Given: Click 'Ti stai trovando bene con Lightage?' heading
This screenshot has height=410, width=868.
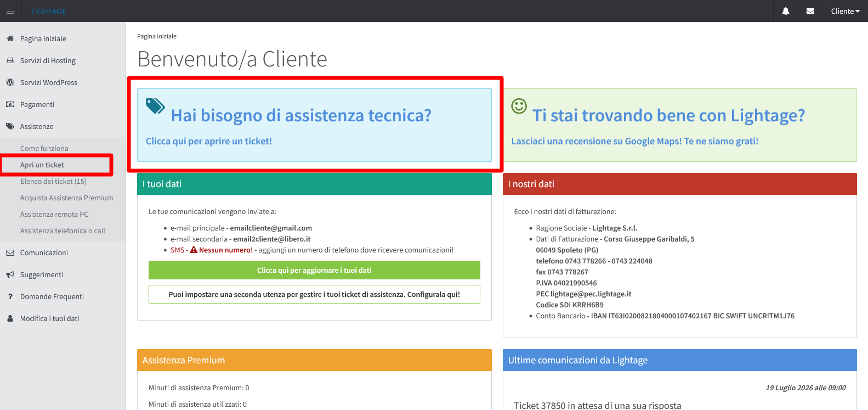Looking at the screenshot, I should point(668,115).
